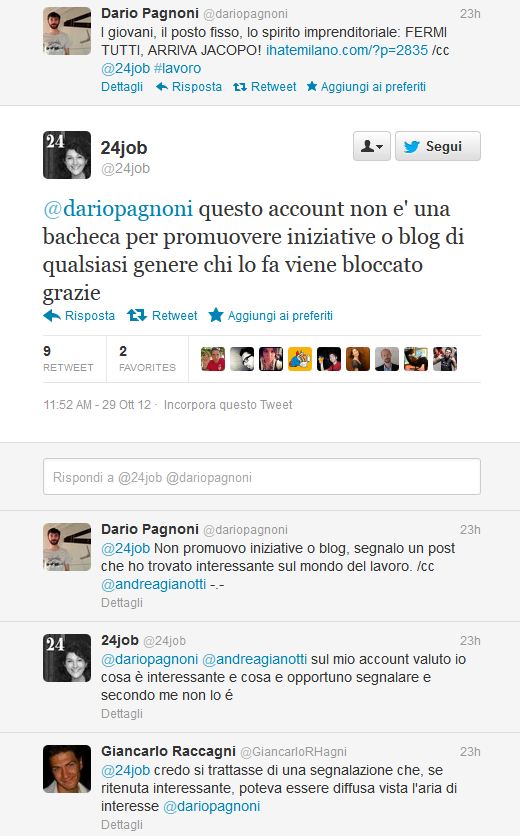Favorite the top Dario Pagnoni tweet

click(366, 87)
